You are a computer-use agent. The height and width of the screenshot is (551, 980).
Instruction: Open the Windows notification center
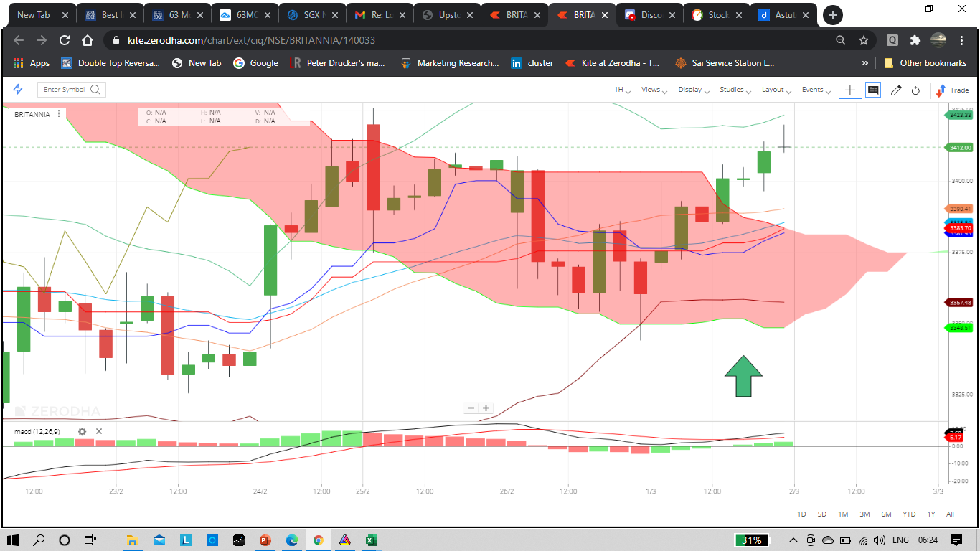[956, 540]
